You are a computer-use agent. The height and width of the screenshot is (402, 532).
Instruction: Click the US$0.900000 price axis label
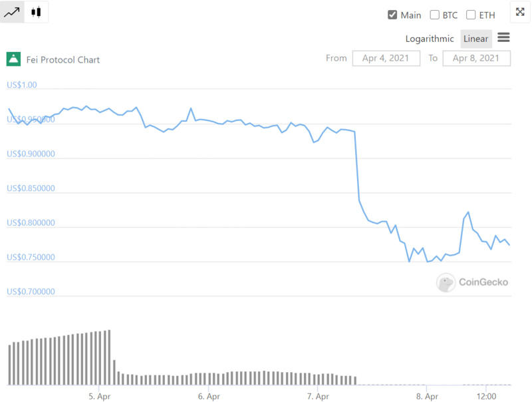tap(31, 154)
